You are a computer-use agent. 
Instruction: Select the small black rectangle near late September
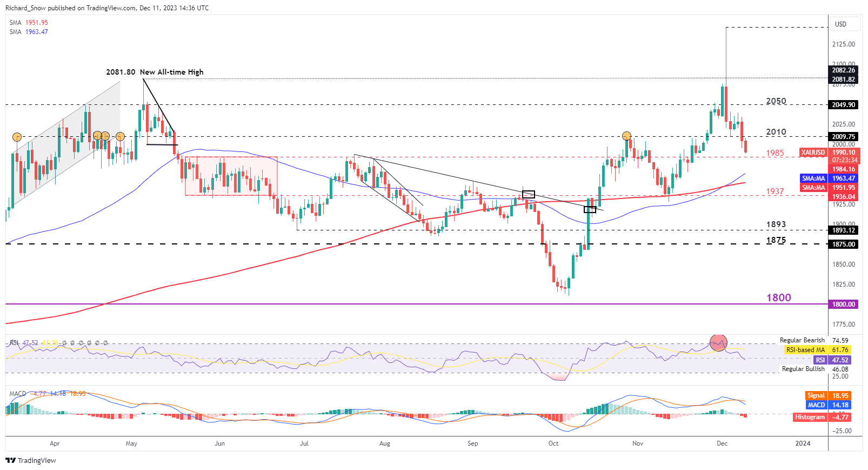(x=529, y=194)
